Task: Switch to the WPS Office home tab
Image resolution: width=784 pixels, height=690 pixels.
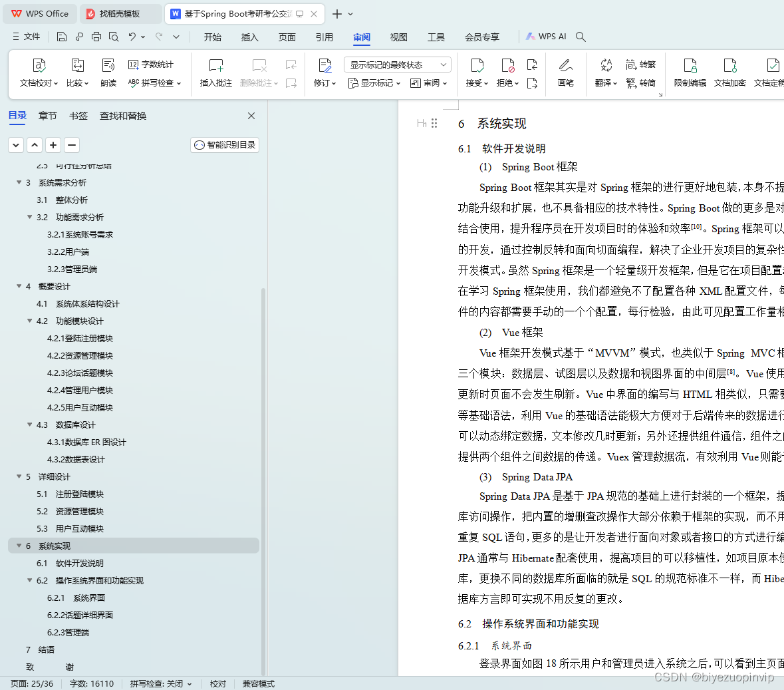Action: [x=41, y=14]
